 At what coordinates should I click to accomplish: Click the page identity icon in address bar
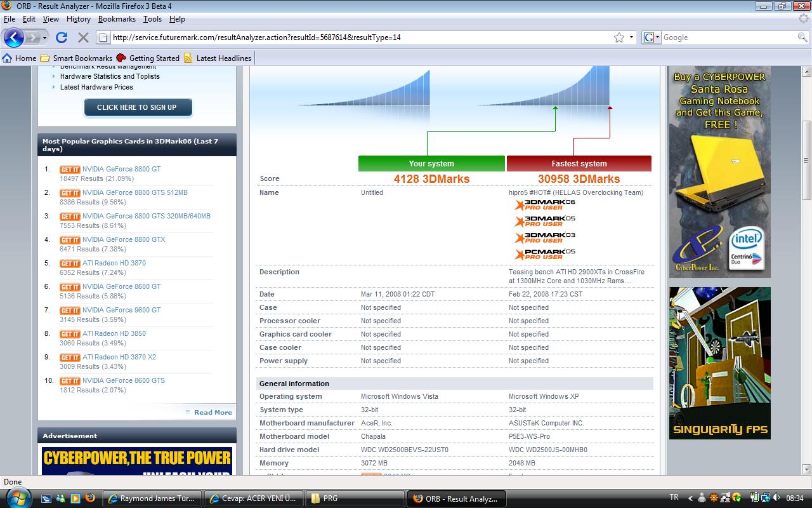pos(103,37)
